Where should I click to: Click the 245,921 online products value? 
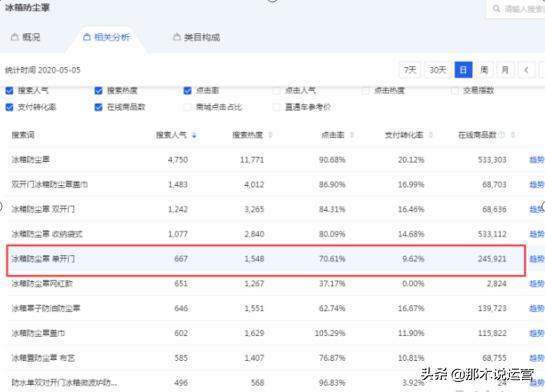(492, 259)
